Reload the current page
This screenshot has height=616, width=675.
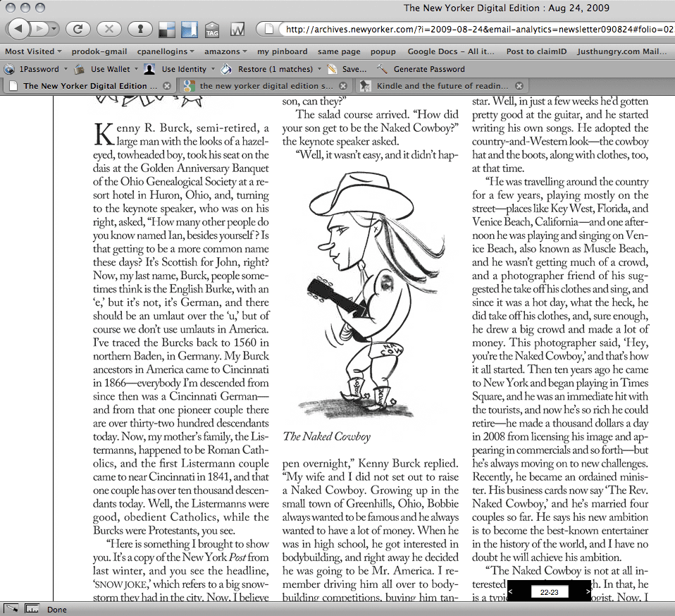pyautogui.click(x=78, y=29)
